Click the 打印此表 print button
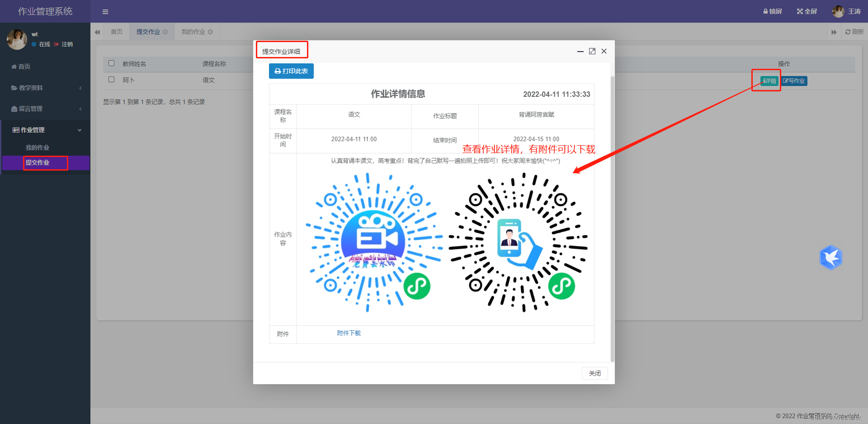 click(x=291, y=71)
